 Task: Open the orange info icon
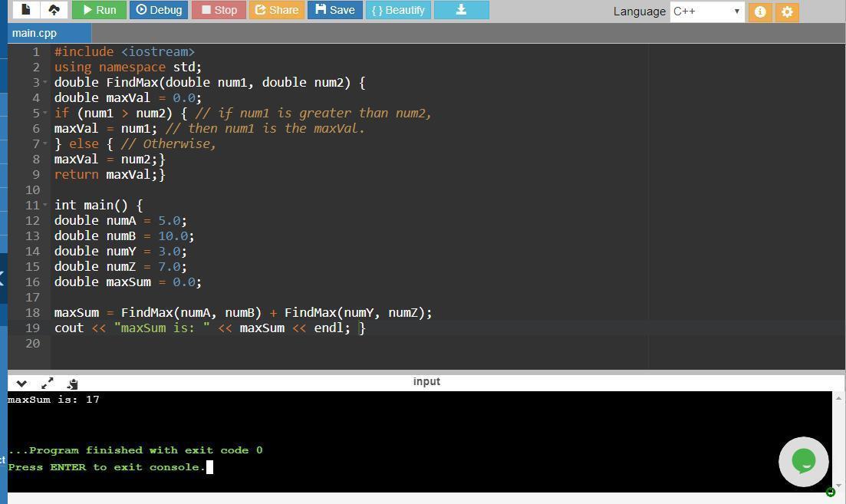[x=759, y=12]
